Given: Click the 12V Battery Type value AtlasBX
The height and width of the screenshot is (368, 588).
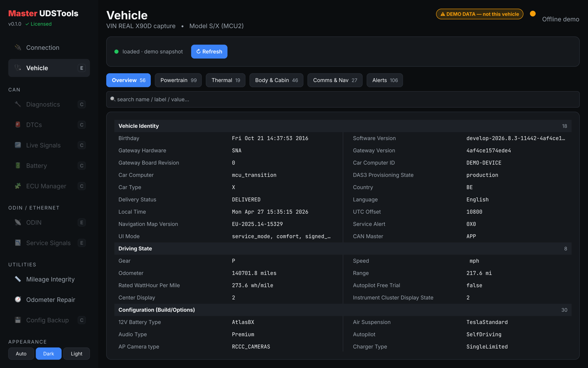Looking at the screenshot, I should (x=243, y=322).
